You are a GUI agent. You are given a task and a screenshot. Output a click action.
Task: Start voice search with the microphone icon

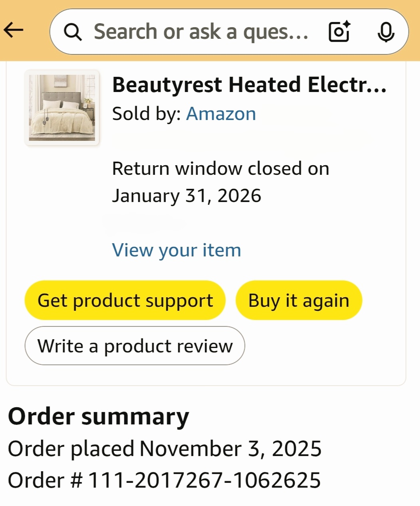(386, 32)
